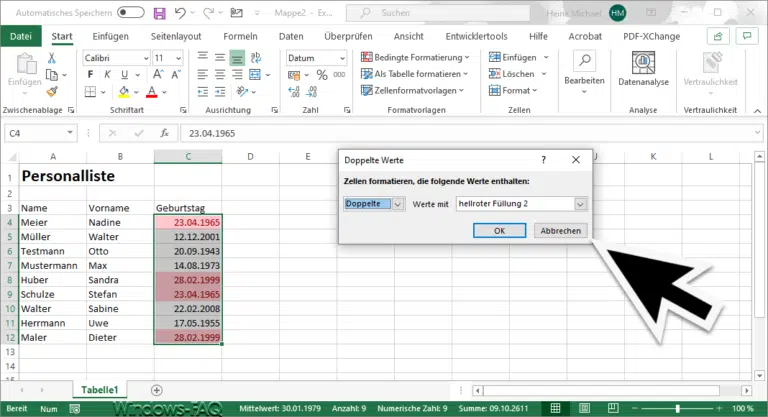
Task: Click the orientation text-rotation icon
Action: click(242, 92)
